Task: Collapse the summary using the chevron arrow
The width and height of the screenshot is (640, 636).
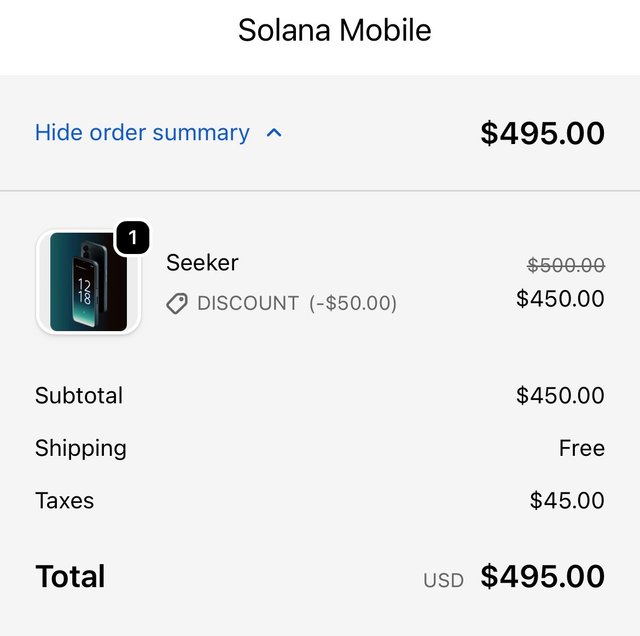Action: 275,133
